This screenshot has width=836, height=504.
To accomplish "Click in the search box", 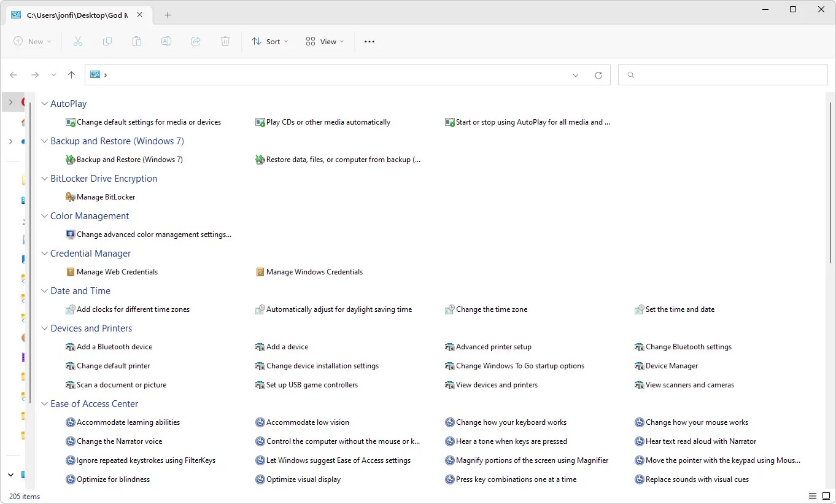I will tap(727, 75).
